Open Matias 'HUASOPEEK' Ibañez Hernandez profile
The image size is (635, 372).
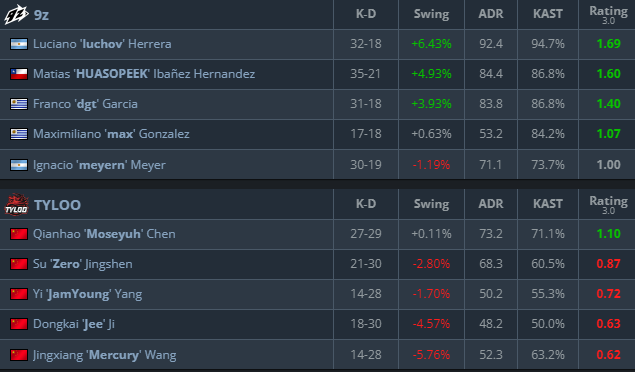pos(144,74)
